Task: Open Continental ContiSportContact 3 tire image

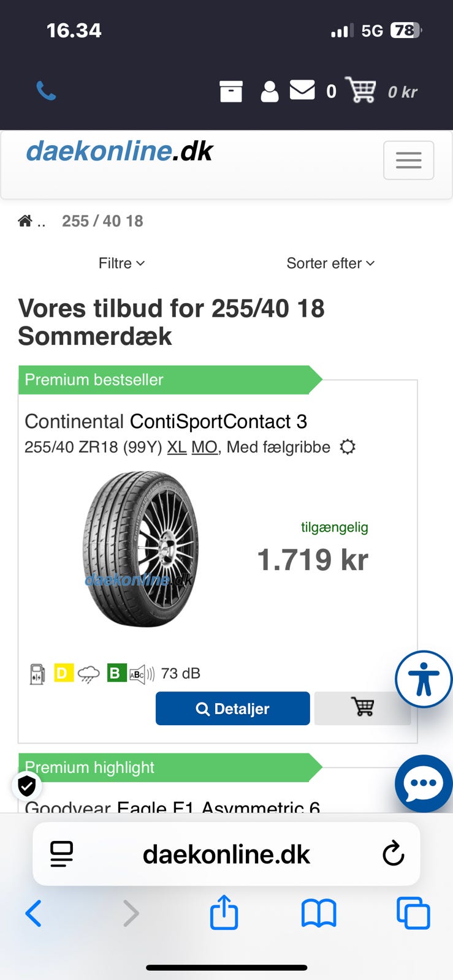Action: point(141,549)
